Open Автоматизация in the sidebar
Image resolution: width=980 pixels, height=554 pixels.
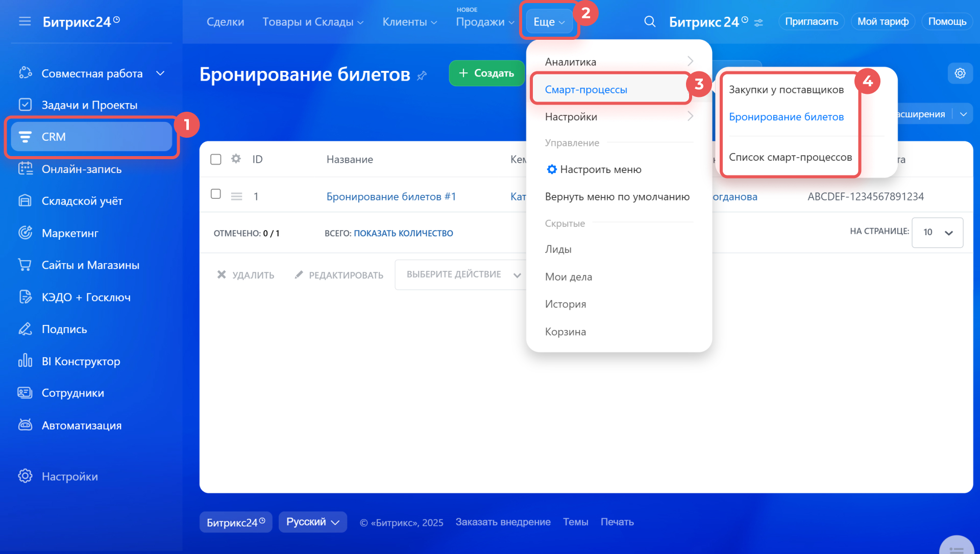coord(81,425)
